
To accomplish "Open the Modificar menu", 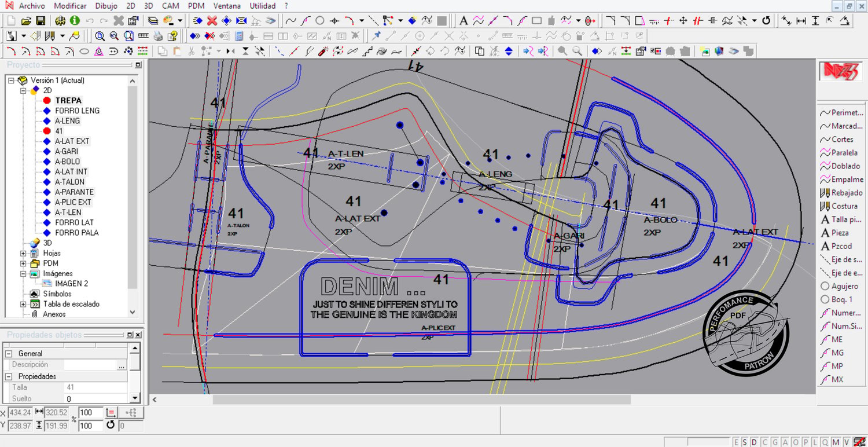I will pyautogui.click(x=70, y=6).
